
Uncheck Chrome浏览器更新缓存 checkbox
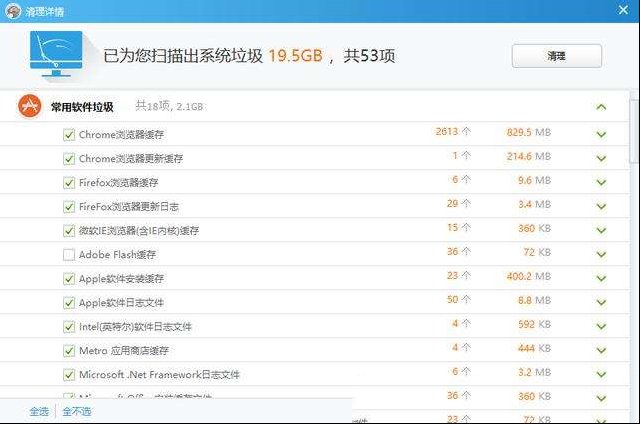click(x=69, y=159)
